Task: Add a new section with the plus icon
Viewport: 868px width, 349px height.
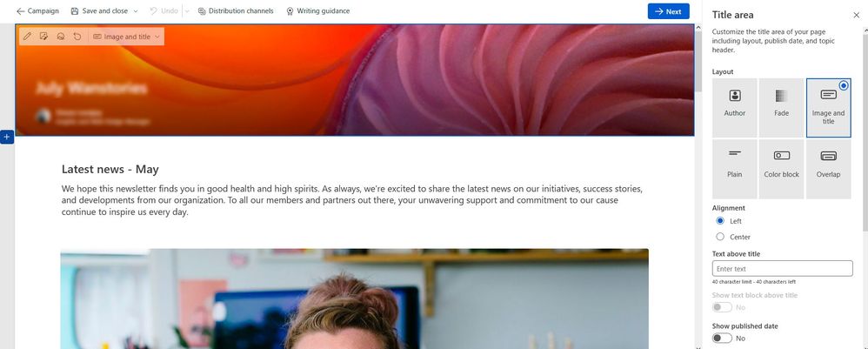Action: pyautogui.click(x=7, y=137)
